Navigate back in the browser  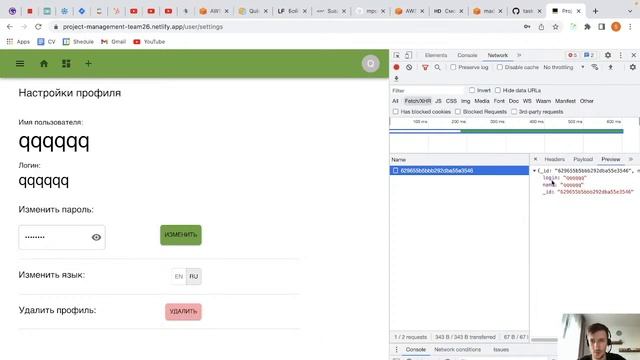pos(10,27)
